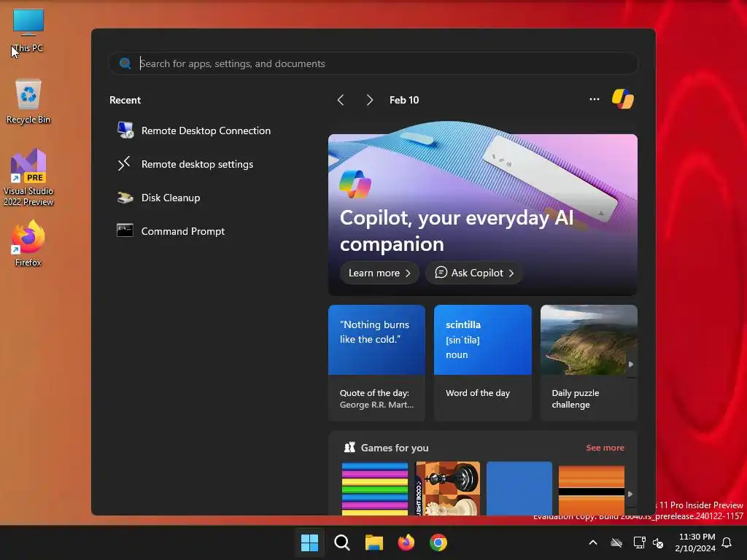The image size is (747, 560).
Task: Click the Learn more button
Action: [379, 273]
